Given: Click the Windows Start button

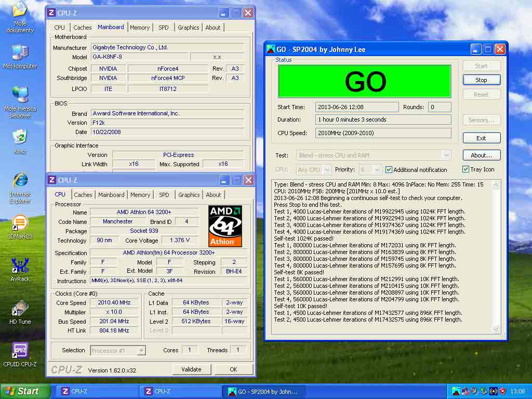Looking at the screenshot, I should (22, 391).
